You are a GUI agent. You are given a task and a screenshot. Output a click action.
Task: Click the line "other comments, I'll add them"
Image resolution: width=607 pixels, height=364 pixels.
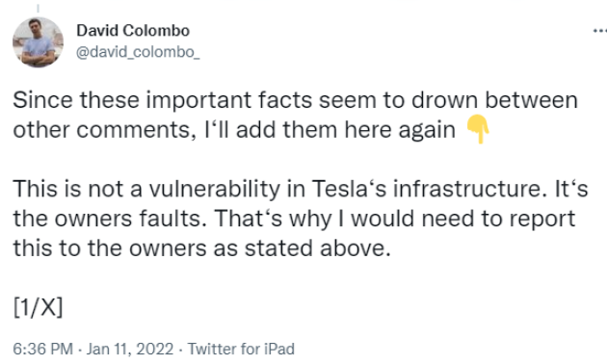coord(234,130)
